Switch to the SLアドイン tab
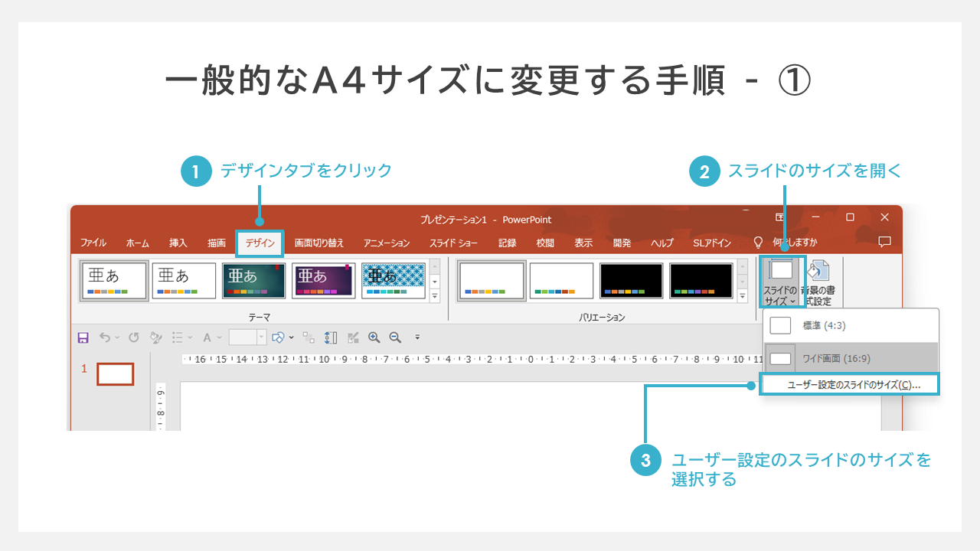This screenshot has height=551, width=980. [x=712, y=243]
